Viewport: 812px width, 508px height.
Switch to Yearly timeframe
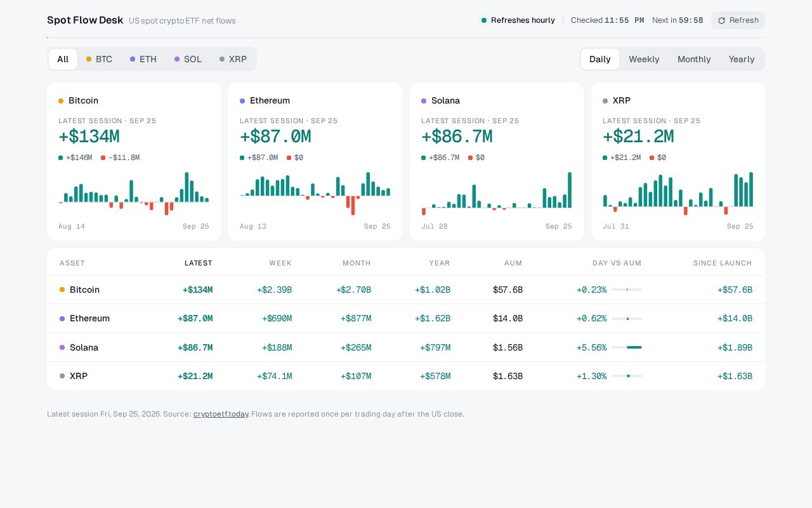coord(742,59)
